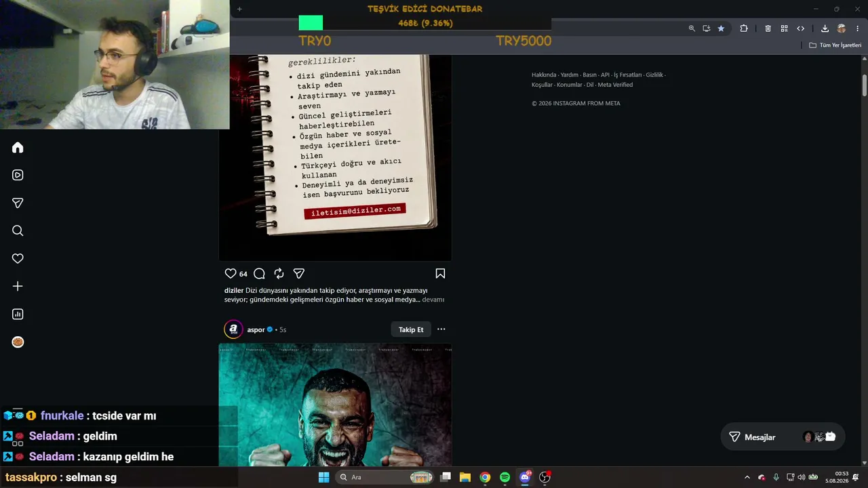This screenshot has width=868, height=488.
Task: Open a new browser tab
Action: tap(239, 9)
